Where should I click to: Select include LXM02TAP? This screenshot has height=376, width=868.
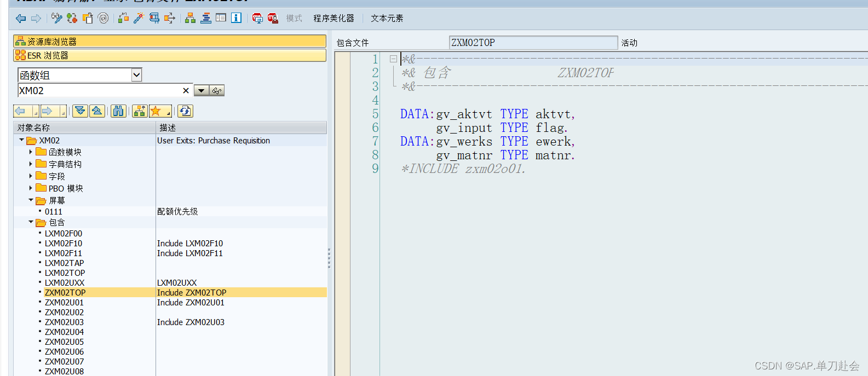point(65,263)
